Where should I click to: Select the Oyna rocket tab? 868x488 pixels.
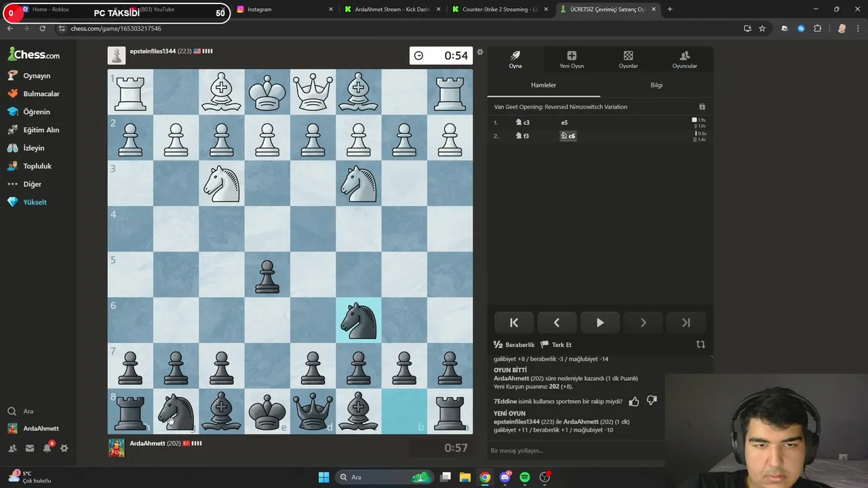(x=515, y=60)
